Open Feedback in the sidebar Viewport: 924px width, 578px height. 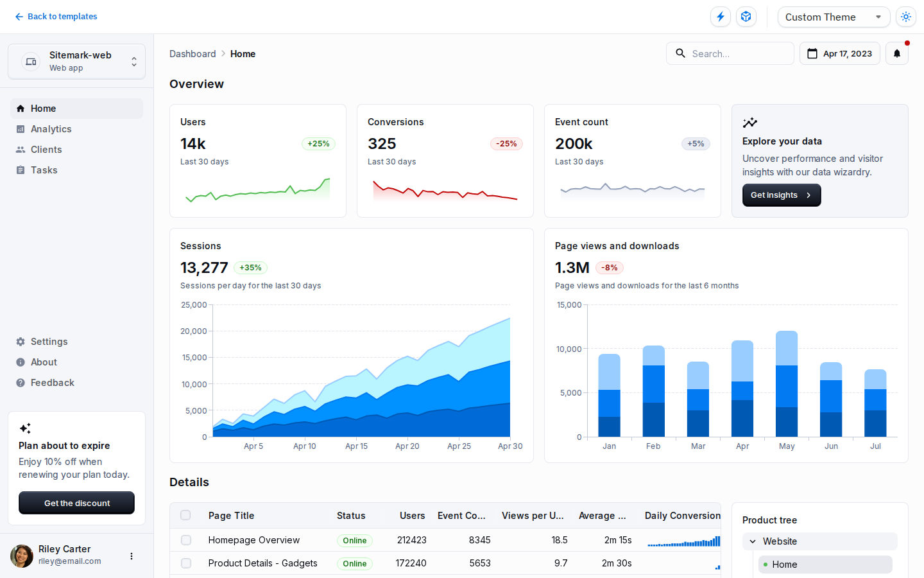coord(76,383)
